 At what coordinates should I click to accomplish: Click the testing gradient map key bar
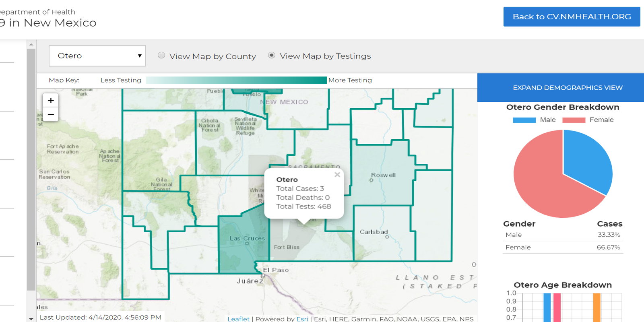236,80
